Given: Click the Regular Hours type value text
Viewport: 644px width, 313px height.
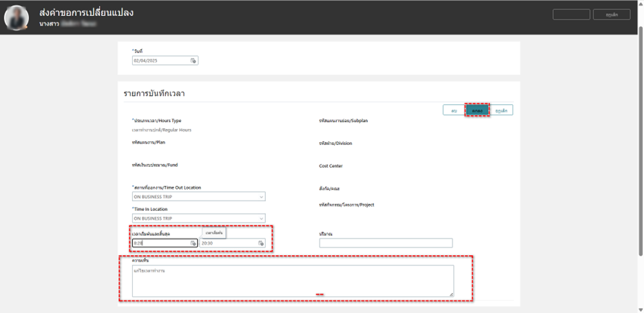Looking at the screenshot, I should 162,130.
